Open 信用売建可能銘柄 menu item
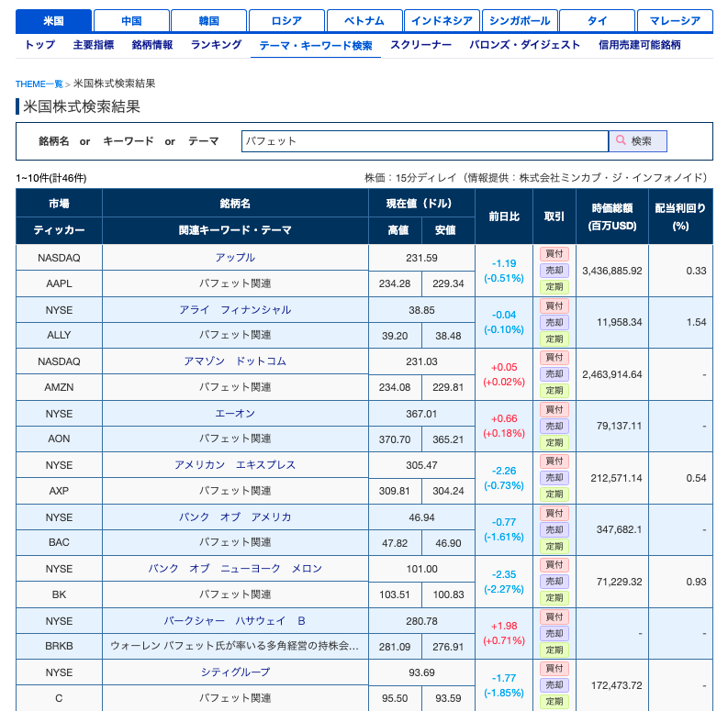This screenshot has width=728, height=711. pyautogui.click(x=639, y=45)
